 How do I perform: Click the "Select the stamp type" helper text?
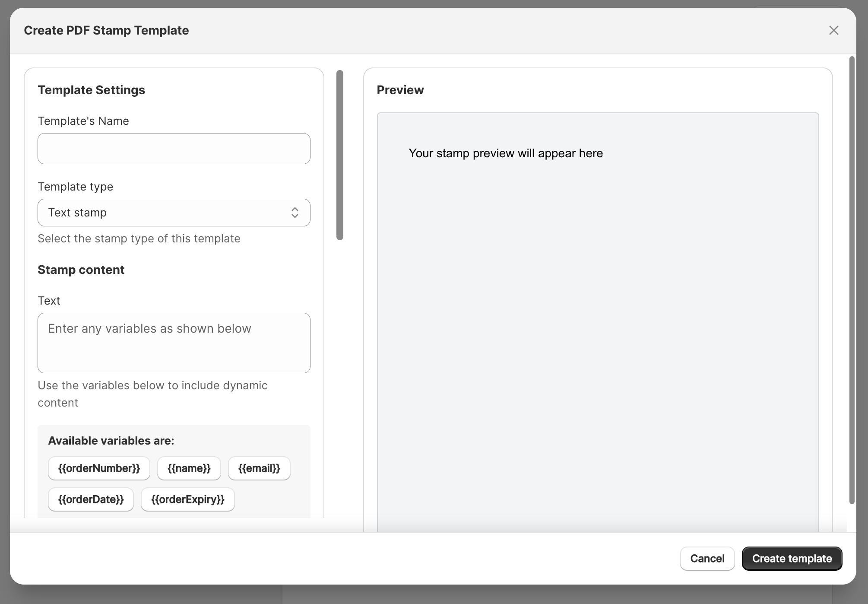[x=139, y=238]
